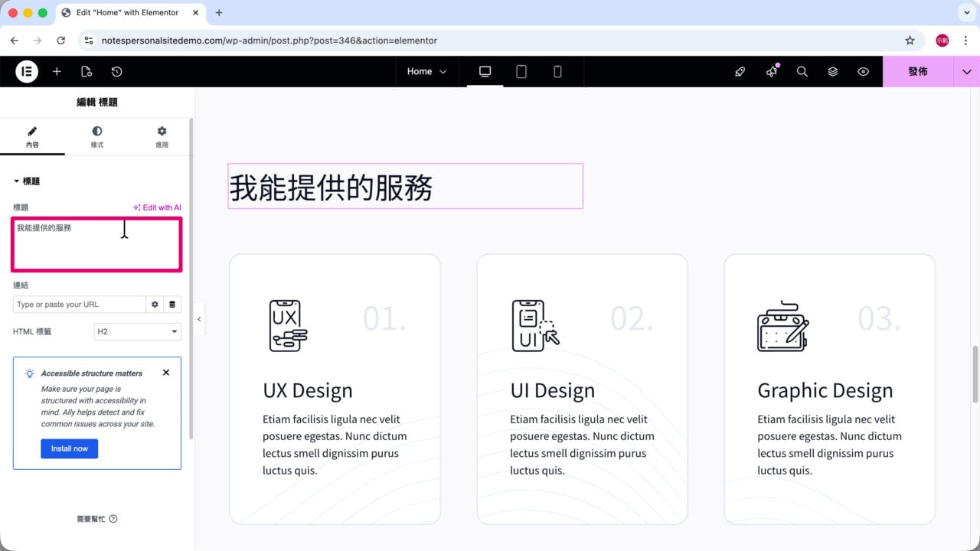Click the 發佈 publish button

tap(918, 71)
